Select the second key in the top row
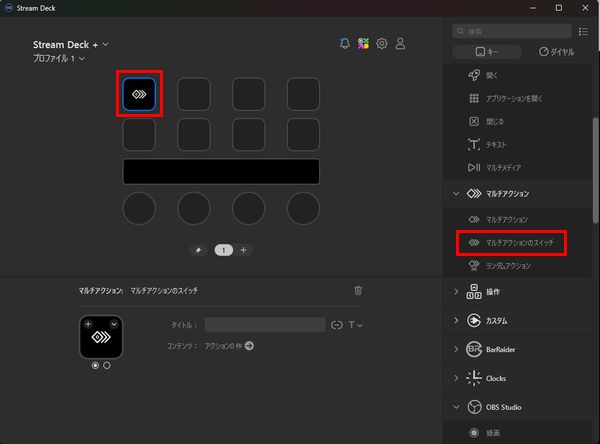 pyautogui.click(x=194, y=94)
